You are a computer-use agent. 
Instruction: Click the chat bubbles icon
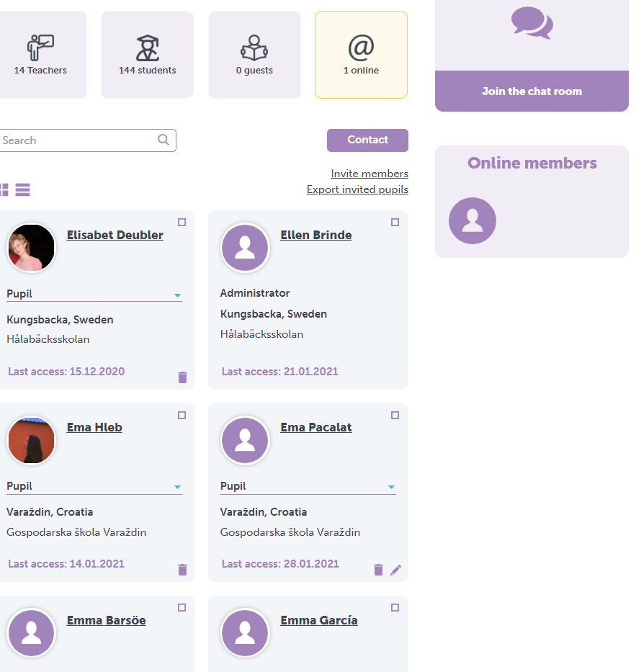point(532,23)
